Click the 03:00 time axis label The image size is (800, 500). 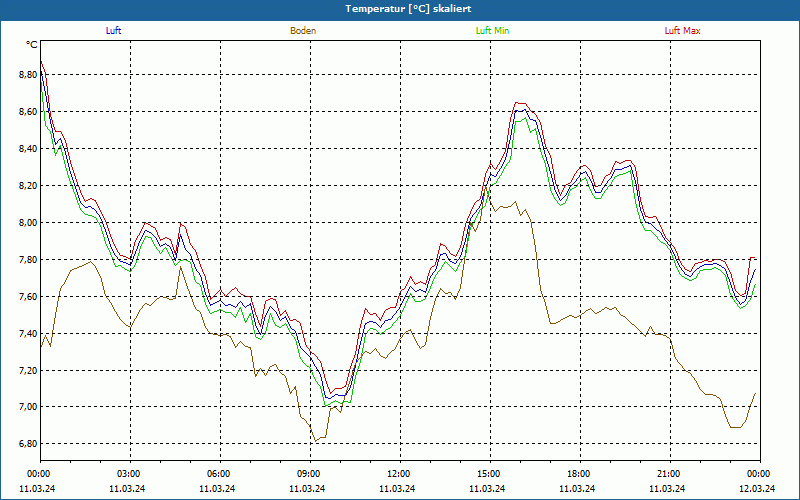(130, 474)
